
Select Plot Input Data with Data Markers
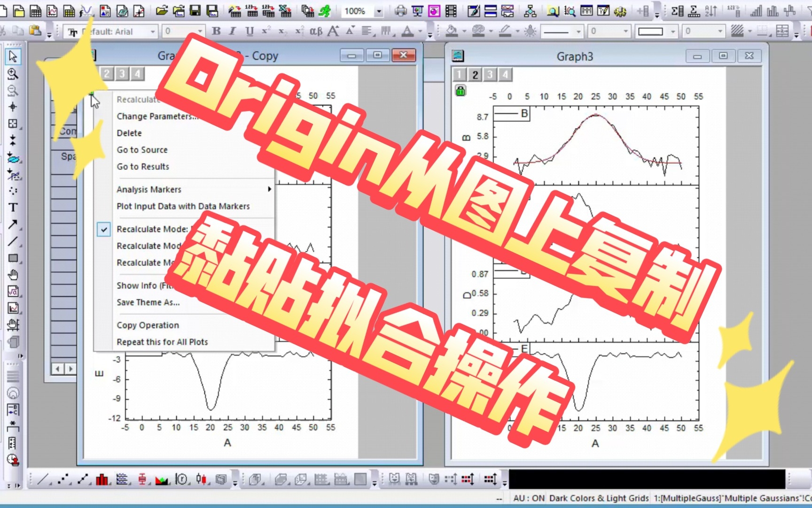click(x=183, y=206)
